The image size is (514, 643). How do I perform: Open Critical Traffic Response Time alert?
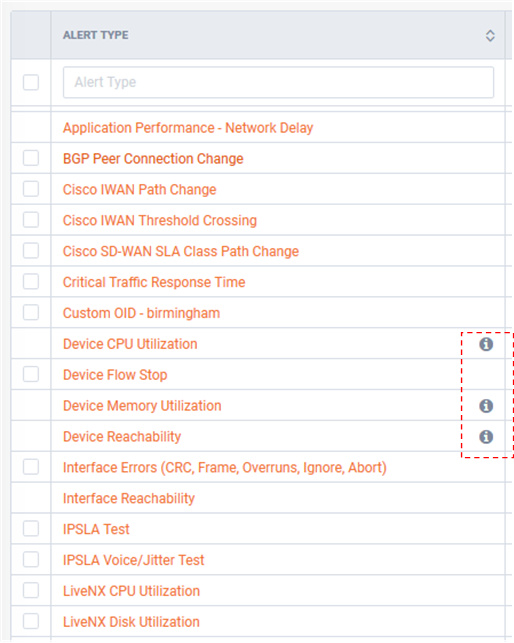(154, 282)
